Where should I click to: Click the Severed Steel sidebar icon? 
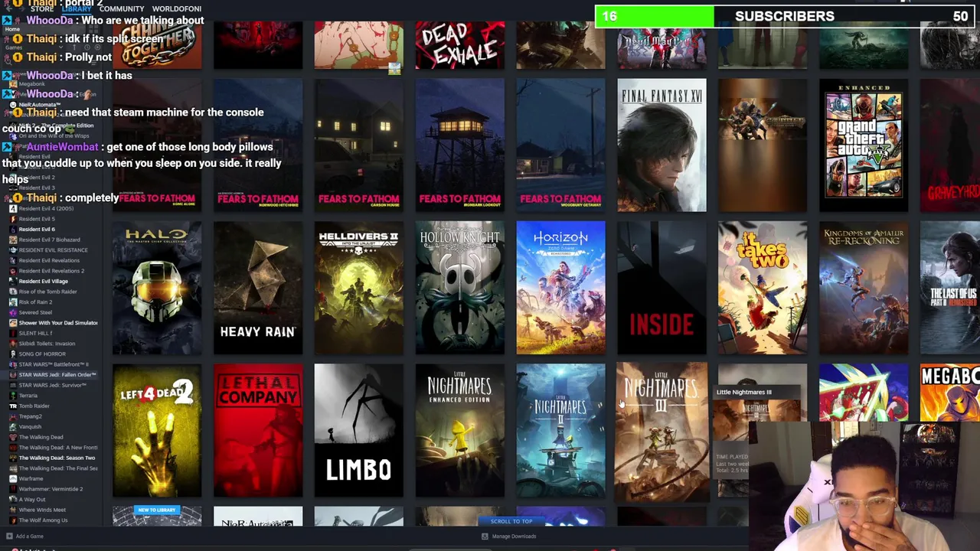(13, 312)
